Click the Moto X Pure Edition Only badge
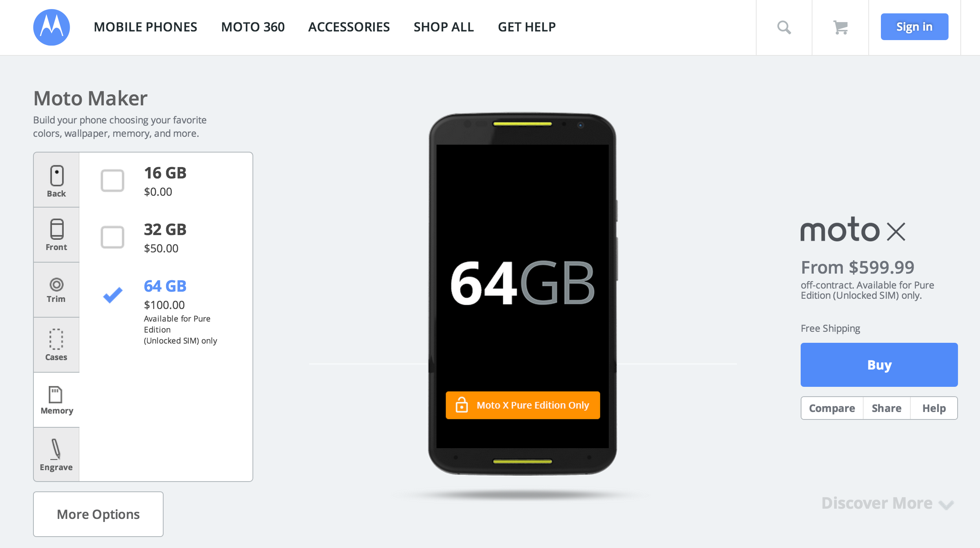This screenshot has height=548, width=980. pyautogui.click(x=523, y=405)
